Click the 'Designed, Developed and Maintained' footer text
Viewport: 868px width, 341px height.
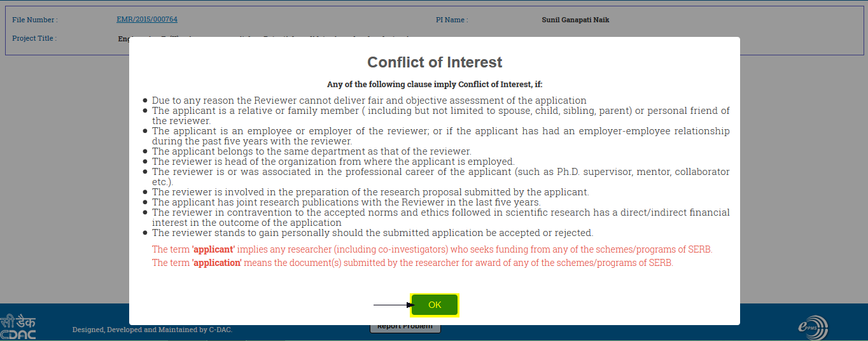152,330
